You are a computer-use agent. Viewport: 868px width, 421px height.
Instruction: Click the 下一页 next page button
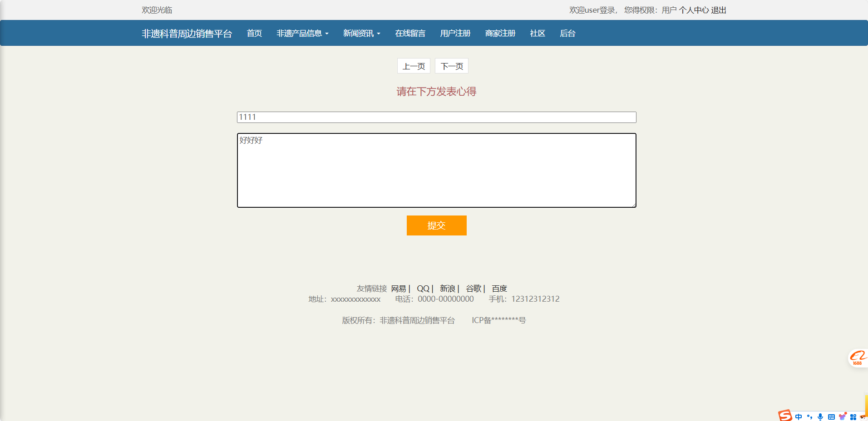[451, 66]
